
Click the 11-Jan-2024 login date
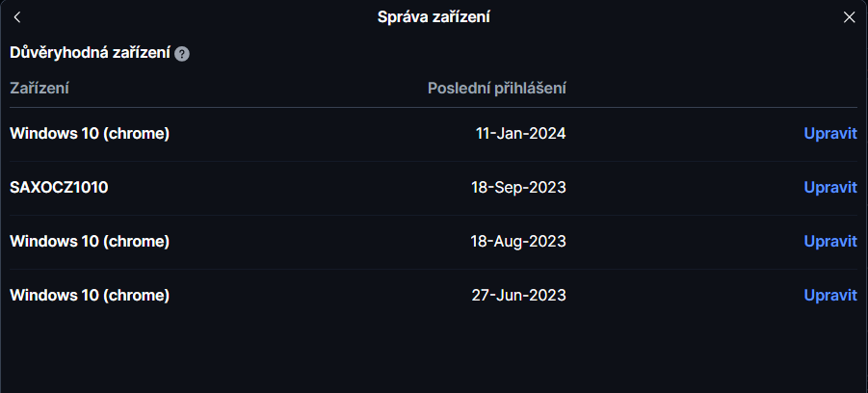pyautogui.click(x=520, y=133)
